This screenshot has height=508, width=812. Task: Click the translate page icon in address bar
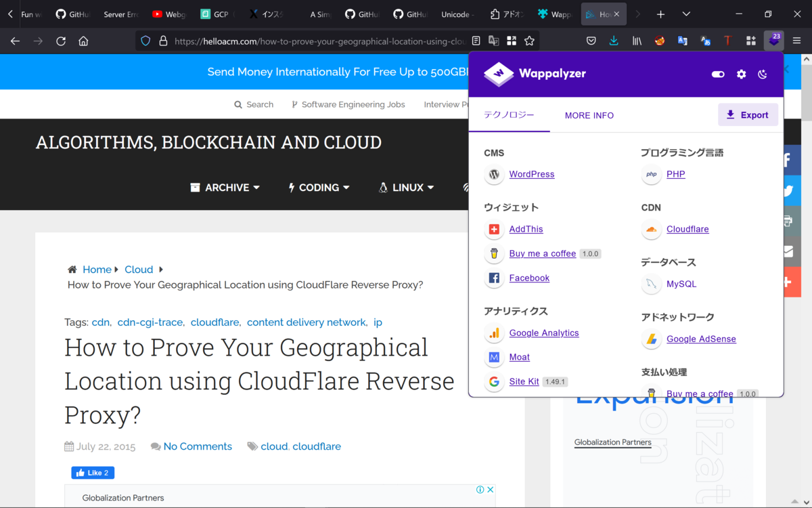pos(494,41)
